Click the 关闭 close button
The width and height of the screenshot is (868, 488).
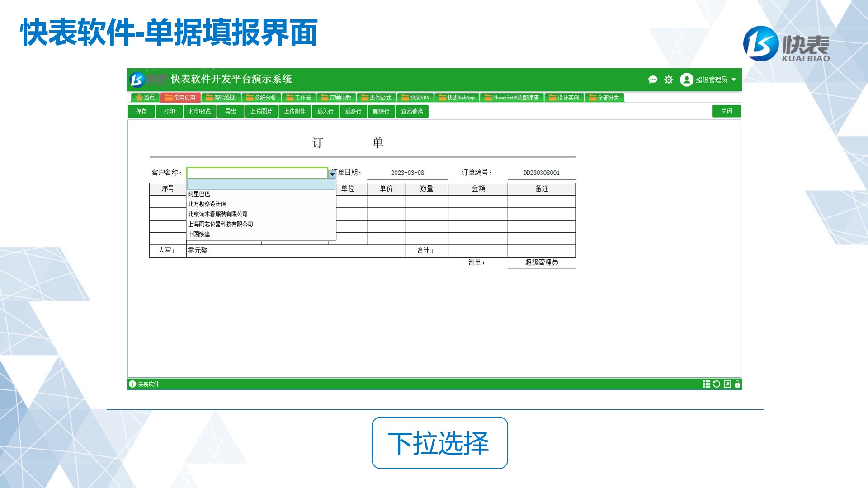[726, 111]
